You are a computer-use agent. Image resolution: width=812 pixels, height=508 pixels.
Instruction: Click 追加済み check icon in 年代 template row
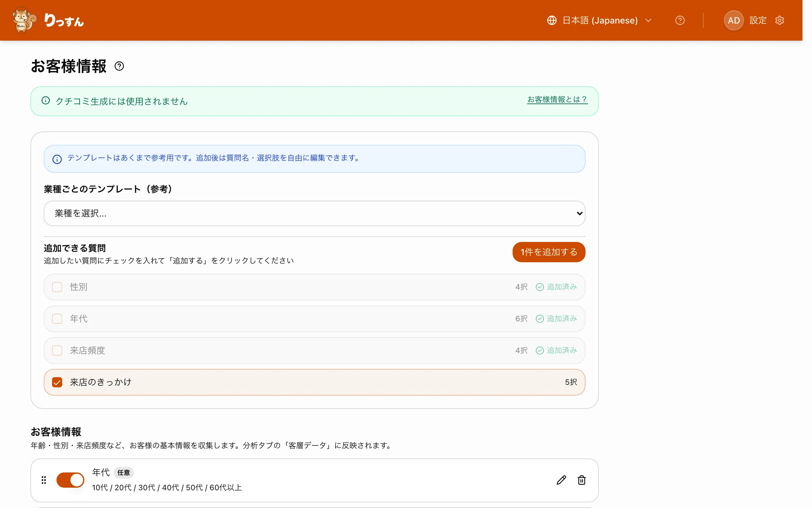(540, 318)
